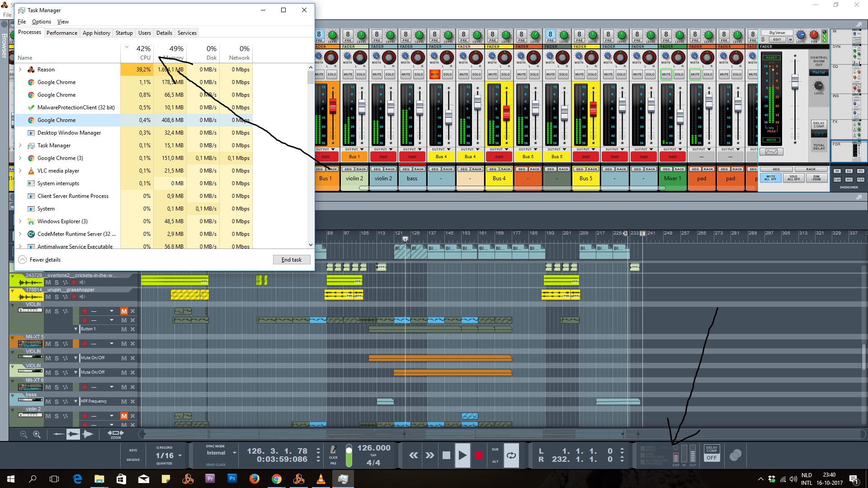
Task: Click the red fader on the Bus 1 channel
Action: pos(333,106)
